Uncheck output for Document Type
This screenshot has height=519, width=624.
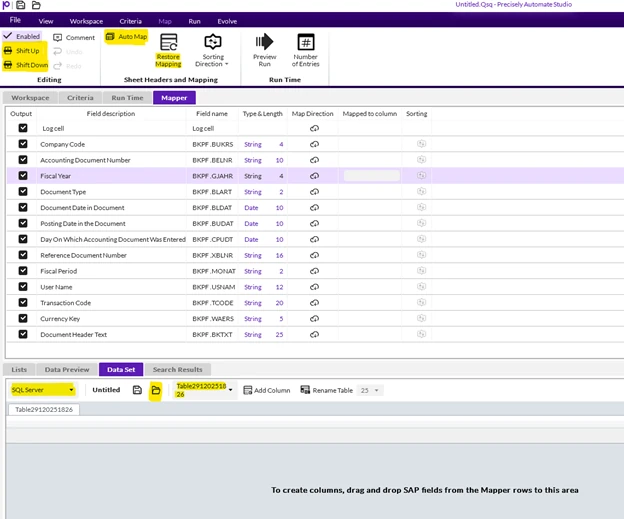point(23,191)
